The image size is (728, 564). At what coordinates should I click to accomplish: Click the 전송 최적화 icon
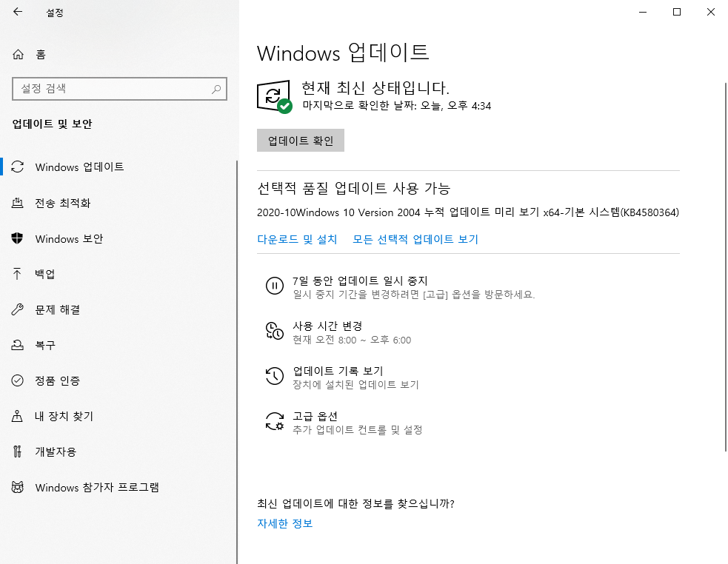[x=18, y=203]
